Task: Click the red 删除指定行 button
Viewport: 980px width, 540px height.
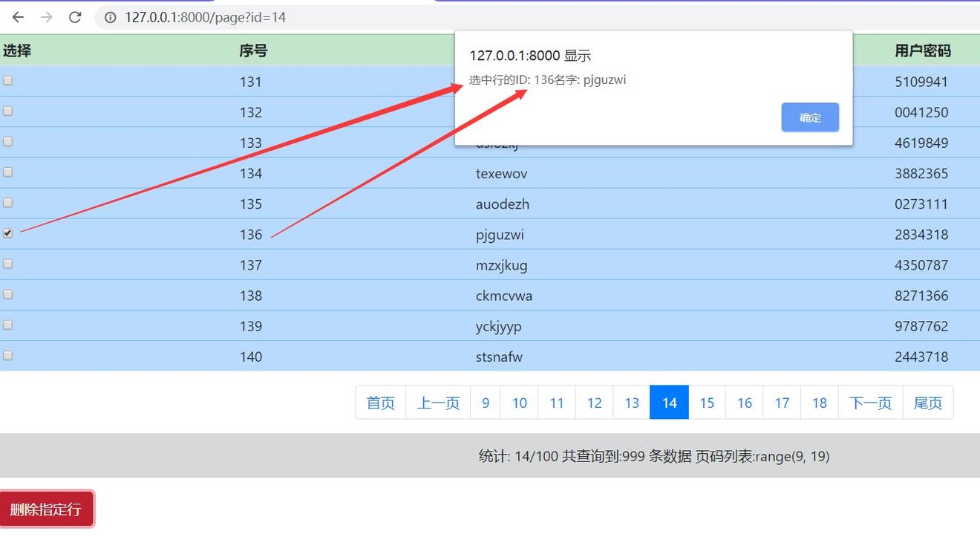Action: point(46,510)
